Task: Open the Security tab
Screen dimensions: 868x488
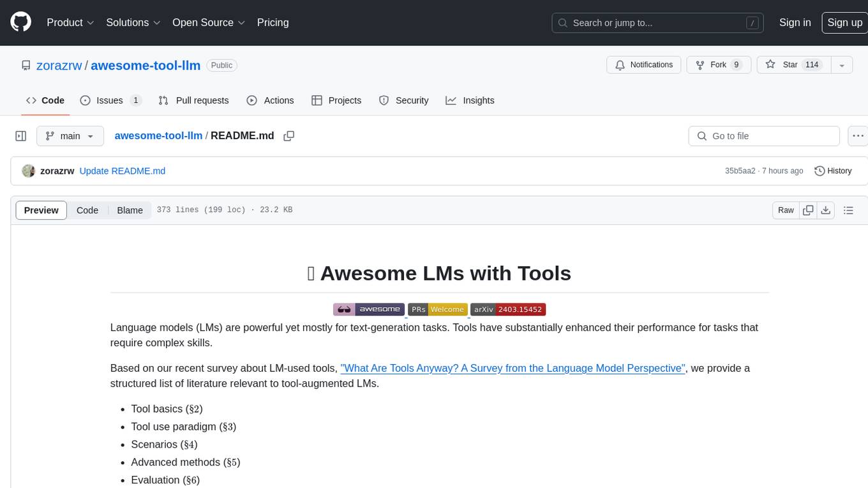Action: pos(403,100)
